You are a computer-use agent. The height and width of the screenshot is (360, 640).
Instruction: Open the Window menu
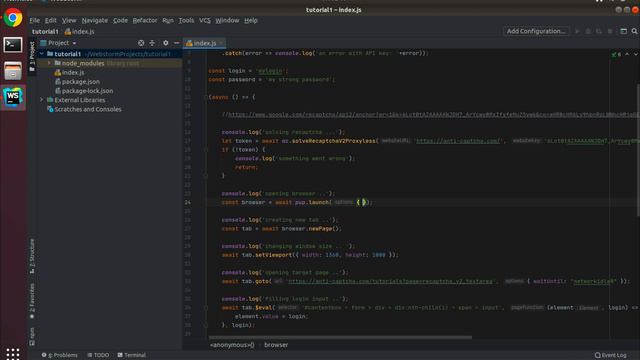click(x=227, y=20)
